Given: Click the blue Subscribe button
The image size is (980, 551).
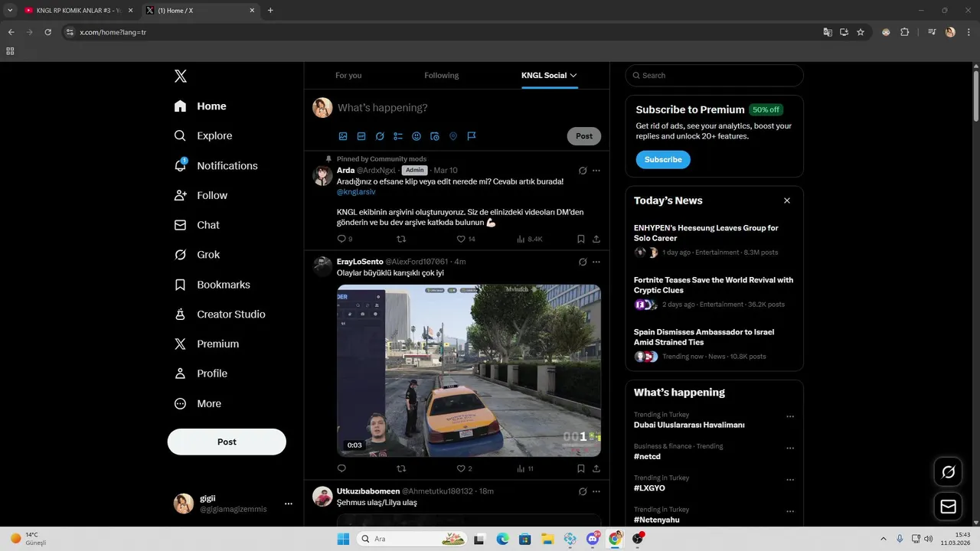Looking at the screenshot, I should [x=663, y=159].
